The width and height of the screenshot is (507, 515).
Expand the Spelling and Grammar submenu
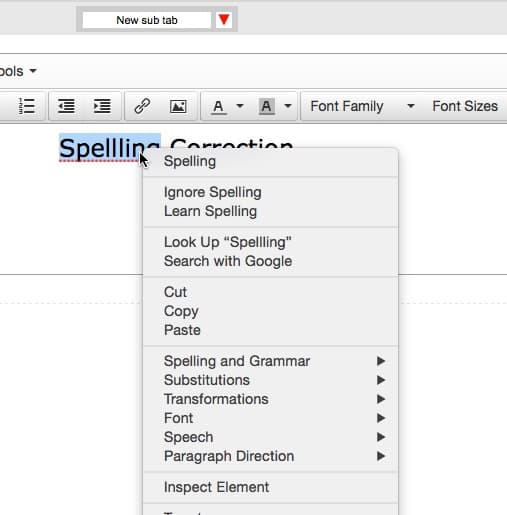coord(270,361)
